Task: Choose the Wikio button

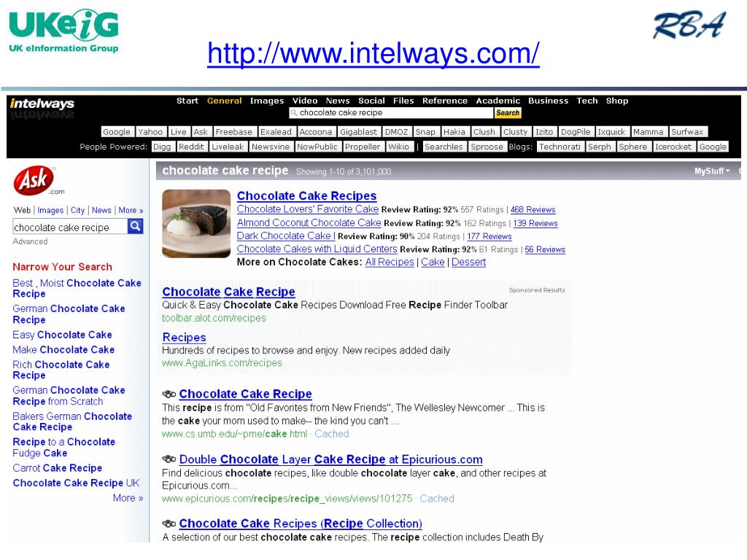Action: point(399,147)
